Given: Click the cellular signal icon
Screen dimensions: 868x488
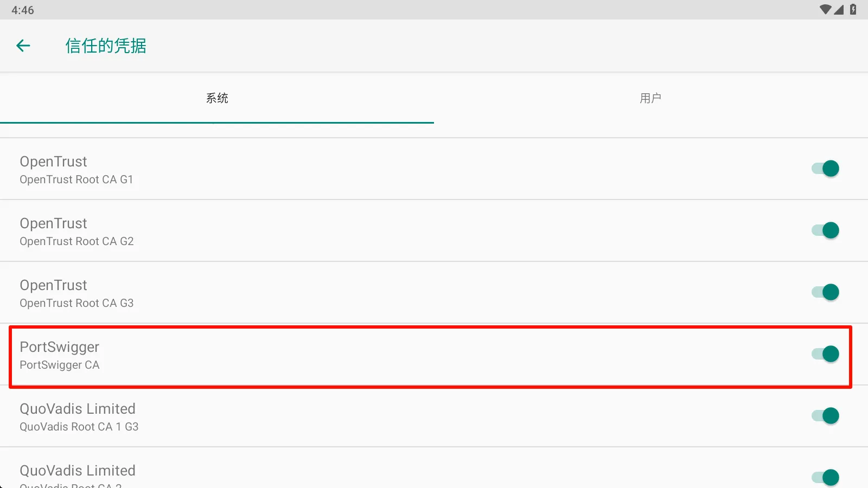Looking at the screenshot, I should (839, 9).
